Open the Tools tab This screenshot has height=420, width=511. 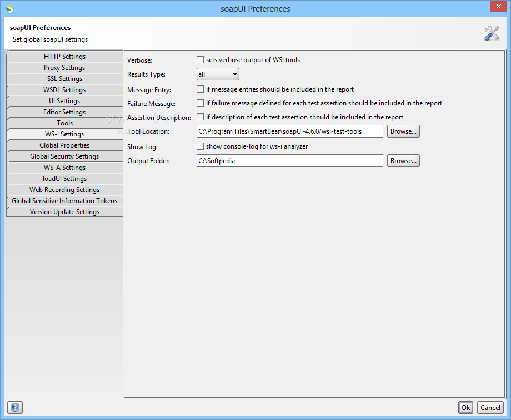[64, 123]
